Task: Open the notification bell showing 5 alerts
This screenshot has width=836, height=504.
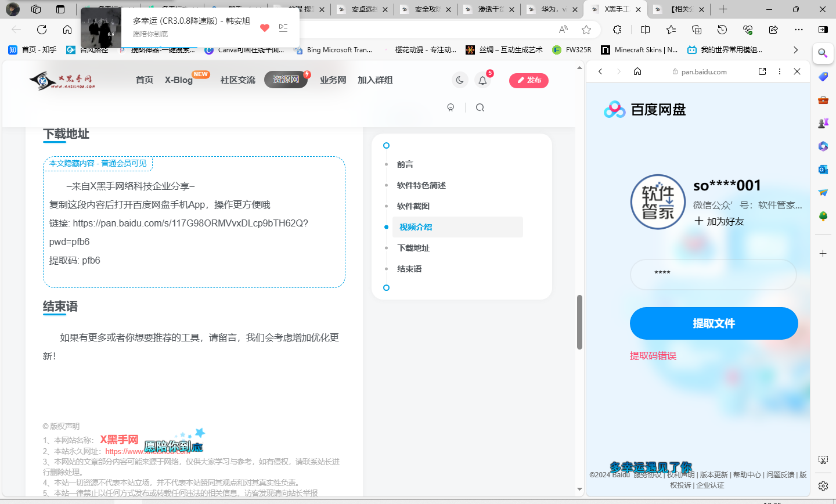Action: tap(482, 80)
